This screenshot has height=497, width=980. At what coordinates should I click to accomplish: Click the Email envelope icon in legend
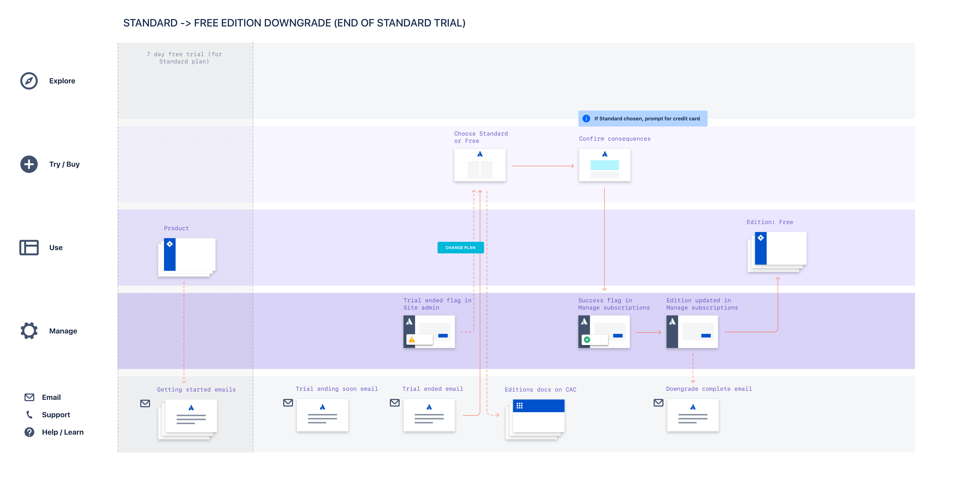tap(29, 397)
